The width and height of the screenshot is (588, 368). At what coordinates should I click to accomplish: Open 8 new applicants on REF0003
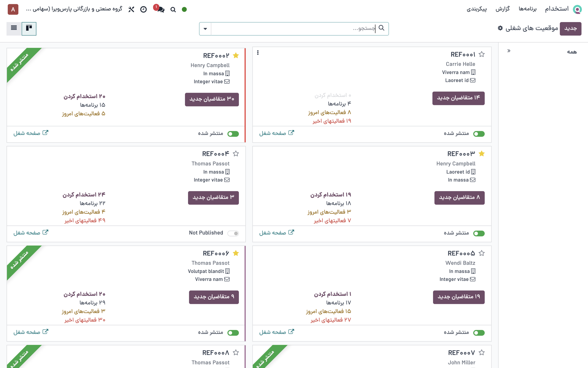[x=459, y=197]
